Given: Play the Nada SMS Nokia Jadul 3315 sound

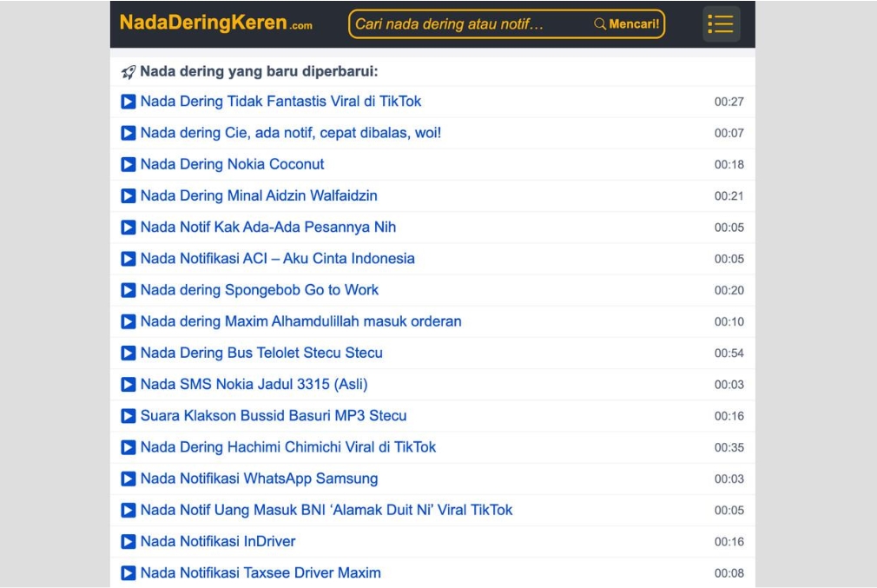Looking at the screenshot, I should pyautogui.click(x=129, y=384).
